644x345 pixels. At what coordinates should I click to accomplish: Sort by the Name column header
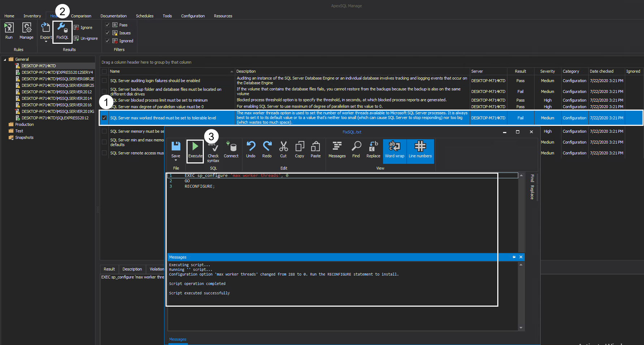pyautogui.click(x=171, y=72)
